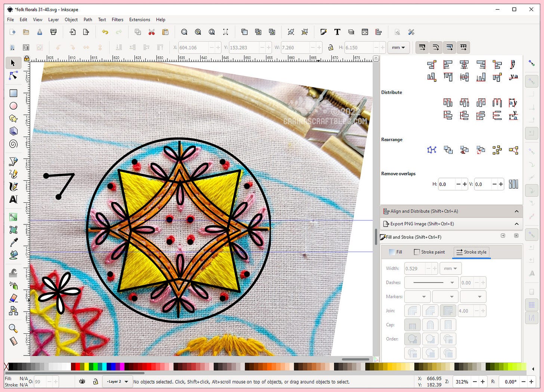Image resolution: width=544 pixels, height=392 pixels.
Task: Click the black color swatch in palette
Action: click(x=11, y=367)
